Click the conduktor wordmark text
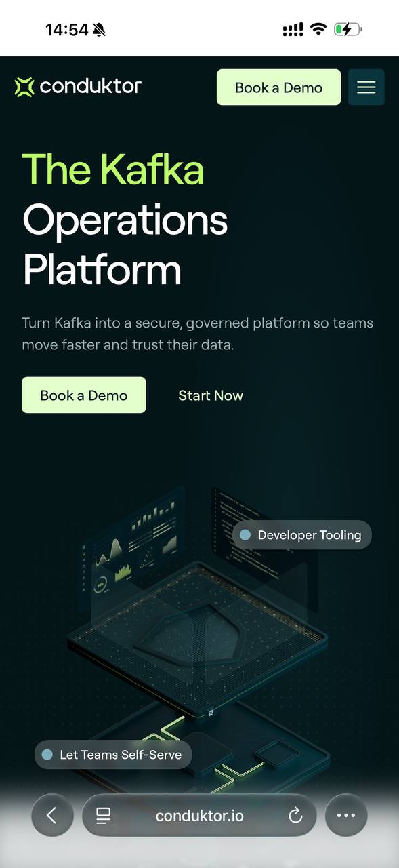This screenshot has width=399, height=868. click(x=91, y=86)
